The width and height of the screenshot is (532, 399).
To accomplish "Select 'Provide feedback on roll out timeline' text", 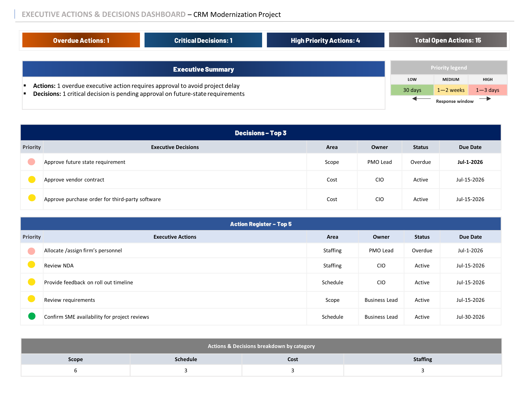I will click(x=88, y=282).
